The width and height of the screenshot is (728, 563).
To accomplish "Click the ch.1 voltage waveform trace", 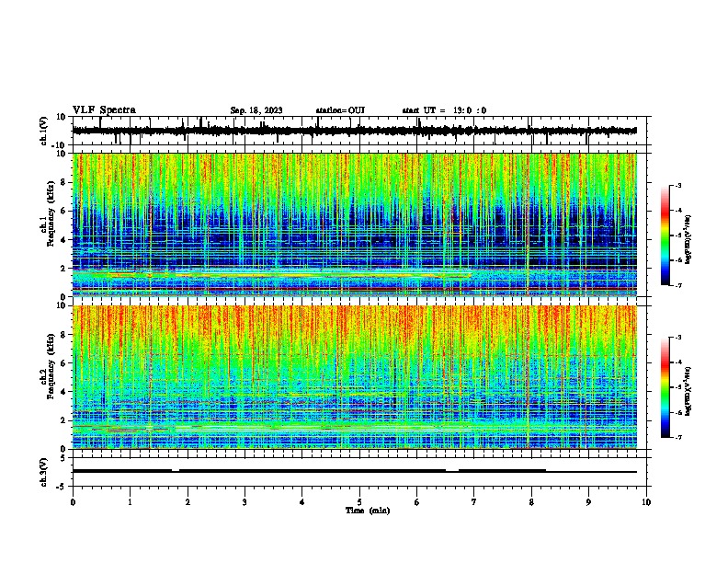I will pyautogui.click(x=355, y=131).
